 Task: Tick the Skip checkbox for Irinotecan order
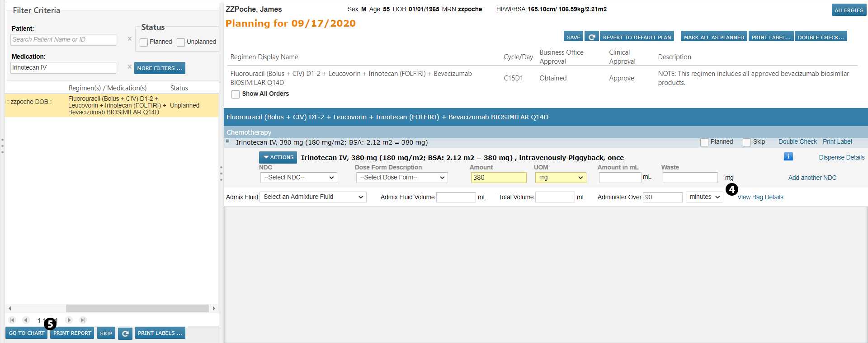point(747,142)
